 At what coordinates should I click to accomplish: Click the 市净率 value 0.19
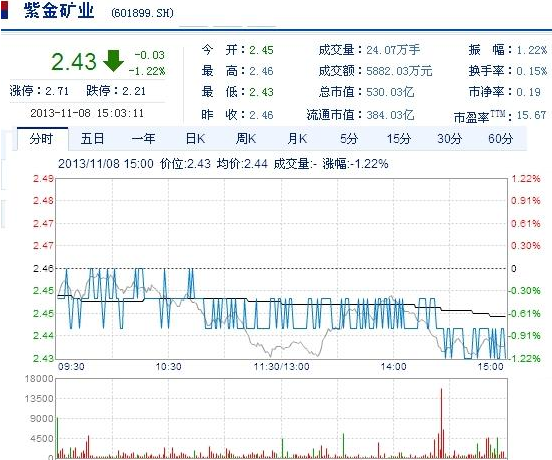coord(528,92)
